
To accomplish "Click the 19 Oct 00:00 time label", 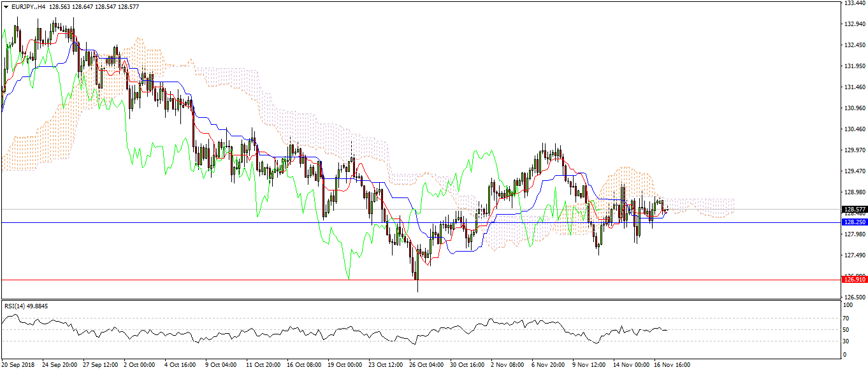I will 345,366.
